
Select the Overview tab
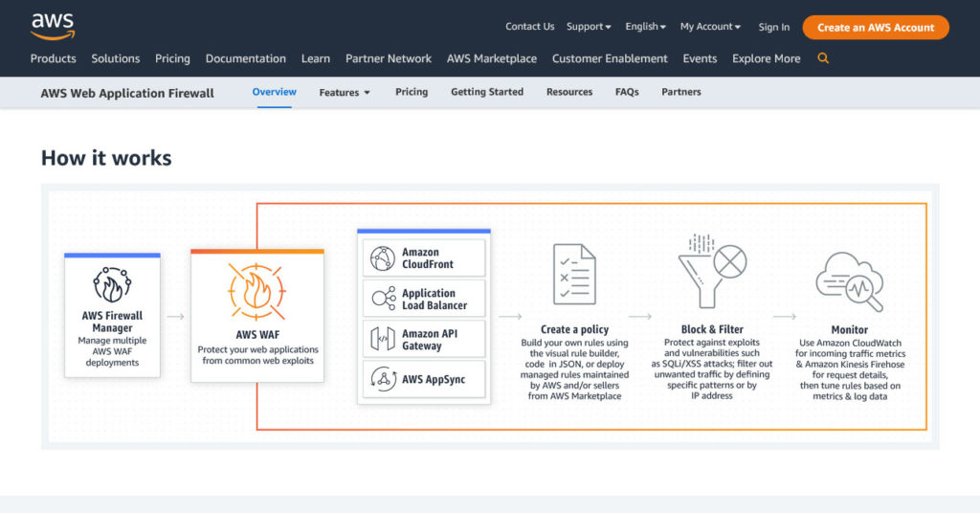pyautogui.click(x=275, y=92)
